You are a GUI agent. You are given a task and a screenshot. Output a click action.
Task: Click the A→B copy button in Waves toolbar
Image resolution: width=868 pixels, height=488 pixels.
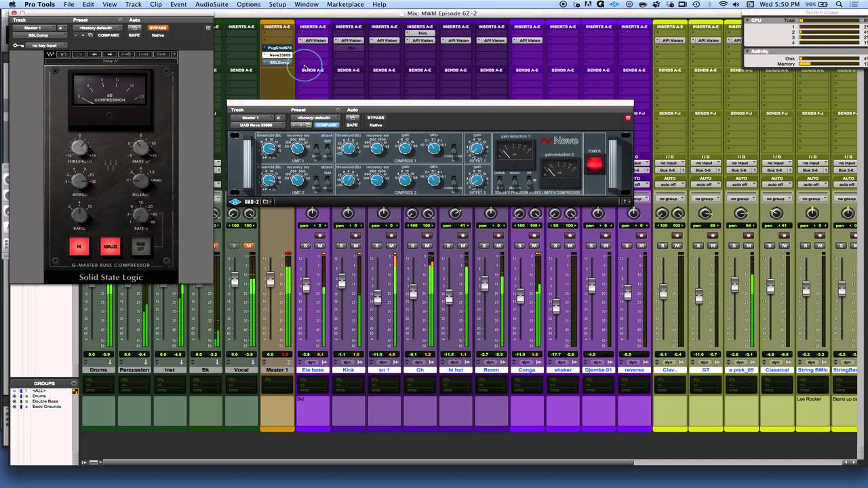click(125, 54)
